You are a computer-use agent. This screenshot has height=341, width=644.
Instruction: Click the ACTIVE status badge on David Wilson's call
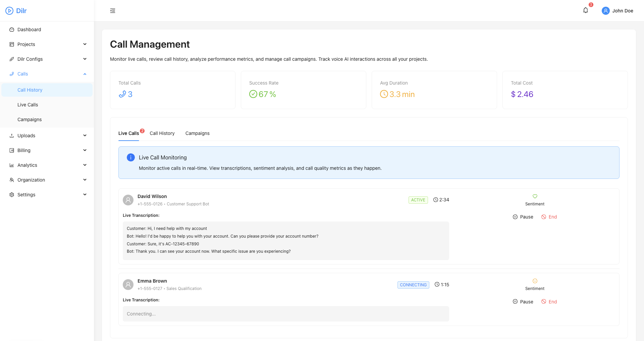pos(418,200)
